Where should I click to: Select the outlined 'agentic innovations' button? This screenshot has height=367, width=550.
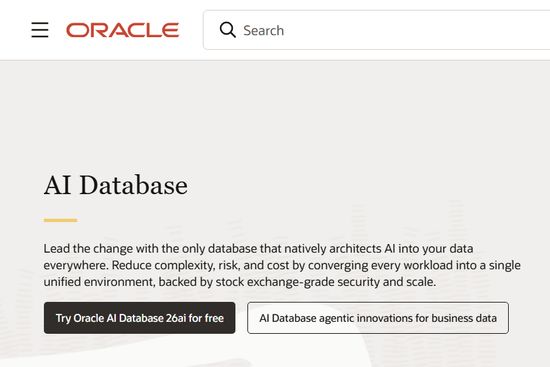[x=378, y=318]
